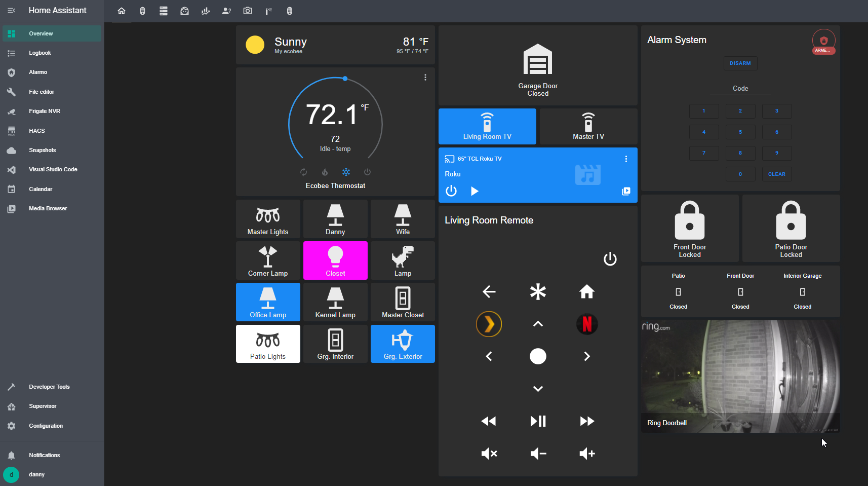The height and width of the screenshot is (486, 868).
Task: Click remote down chevron
Action: pos(538,389)
